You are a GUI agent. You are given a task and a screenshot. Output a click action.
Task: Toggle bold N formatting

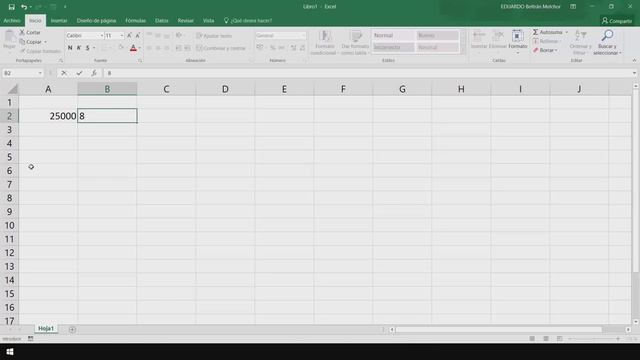(x=70, y=48)
